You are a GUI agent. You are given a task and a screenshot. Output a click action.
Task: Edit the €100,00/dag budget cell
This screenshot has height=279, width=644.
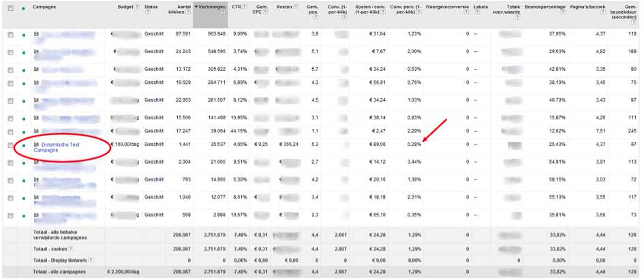[125, 145]
